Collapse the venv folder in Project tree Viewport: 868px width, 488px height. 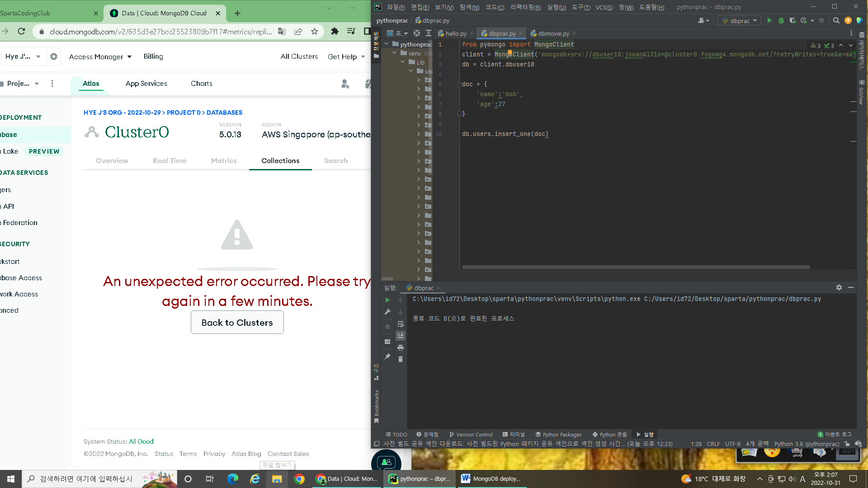tap(395, 53)
